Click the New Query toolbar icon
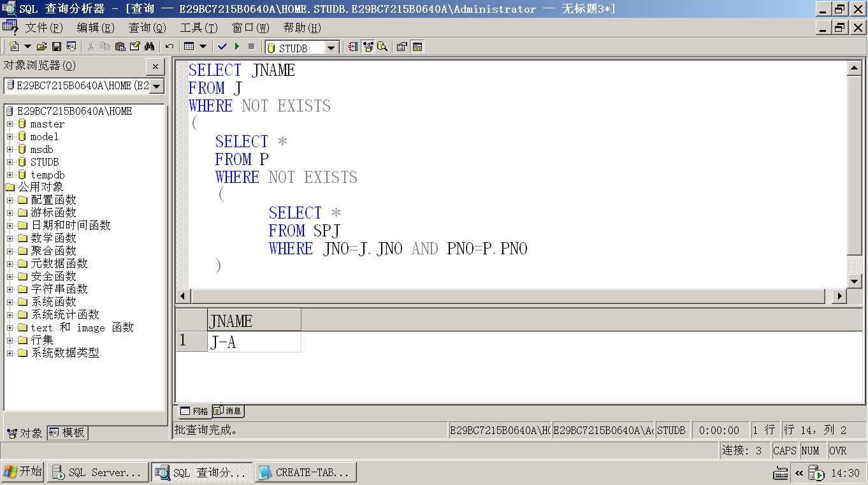 pyautogui.click(x=14, y=47)
